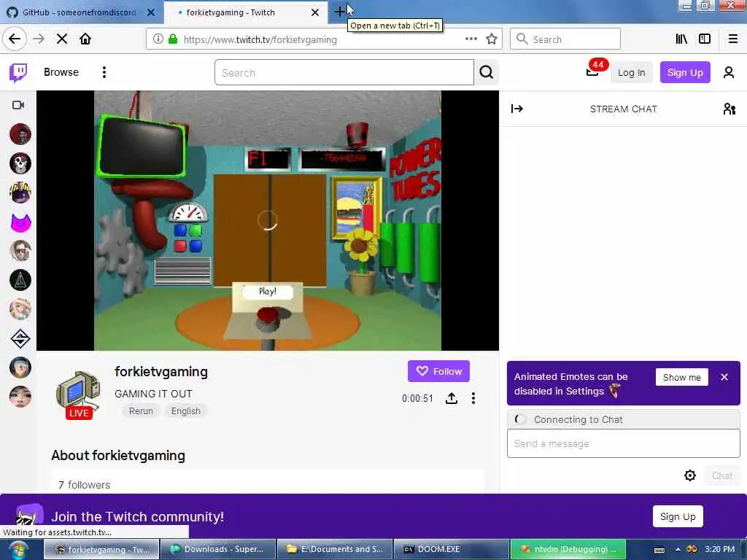This screenshot has width=747, height=560.
Task: View site information icon in address bar
Action: [x=158, y=39]
